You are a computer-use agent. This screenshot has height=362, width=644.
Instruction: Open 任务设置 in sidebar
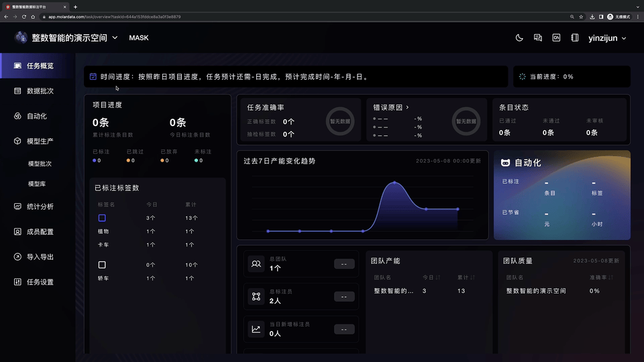(x=38, y=282)
